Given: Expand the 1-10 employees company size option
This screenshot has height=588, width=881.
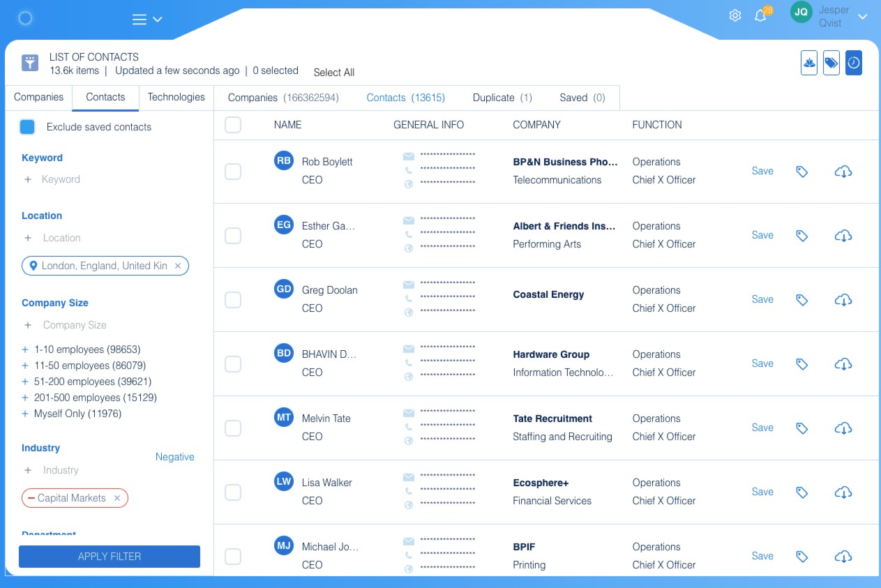Looking at the screenshot, I should (x=26, y=349).
